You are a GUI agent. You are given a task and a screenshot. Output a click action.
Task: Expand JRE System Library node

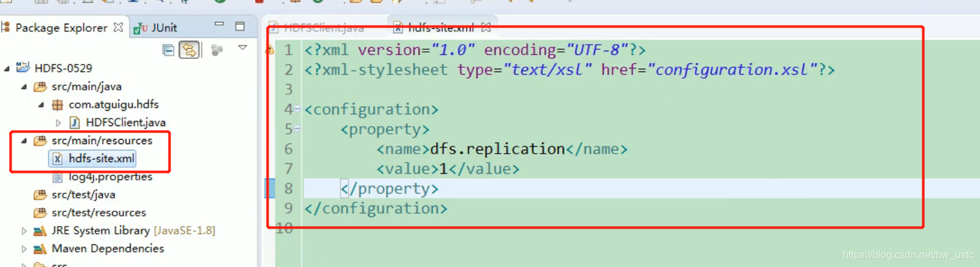(24, 231)
